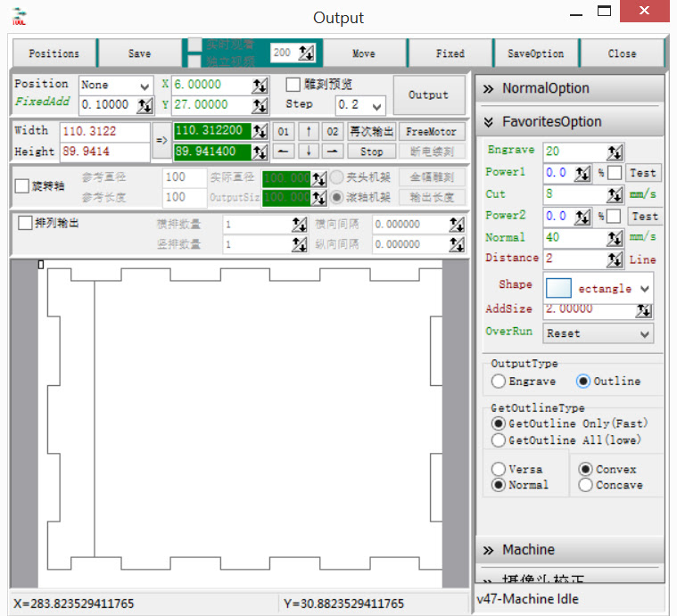Screen dimensions: 677x616
Task: Click the 纵向间隔 spinner icon
Action: tap(457, 244)
